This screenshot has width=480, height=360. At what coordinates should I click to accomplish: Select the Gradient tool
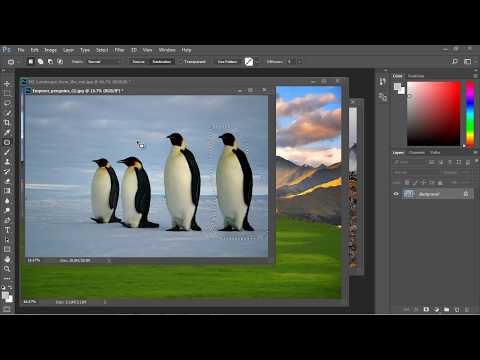point(7,191)
